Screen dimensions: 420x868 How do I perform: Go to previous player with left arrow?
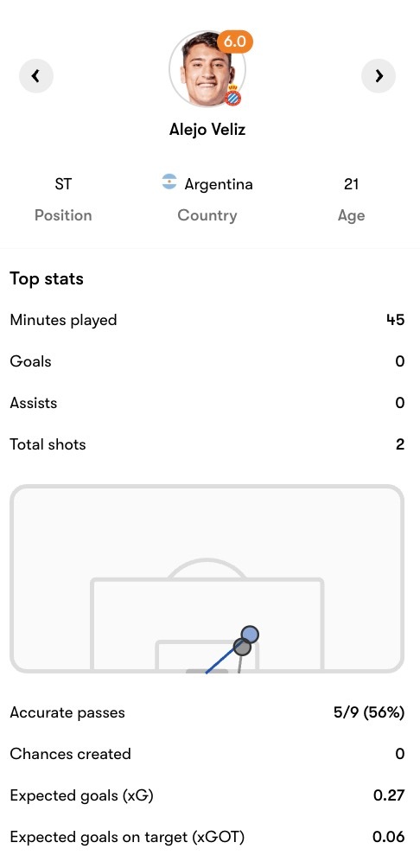[x=36, y=76]
